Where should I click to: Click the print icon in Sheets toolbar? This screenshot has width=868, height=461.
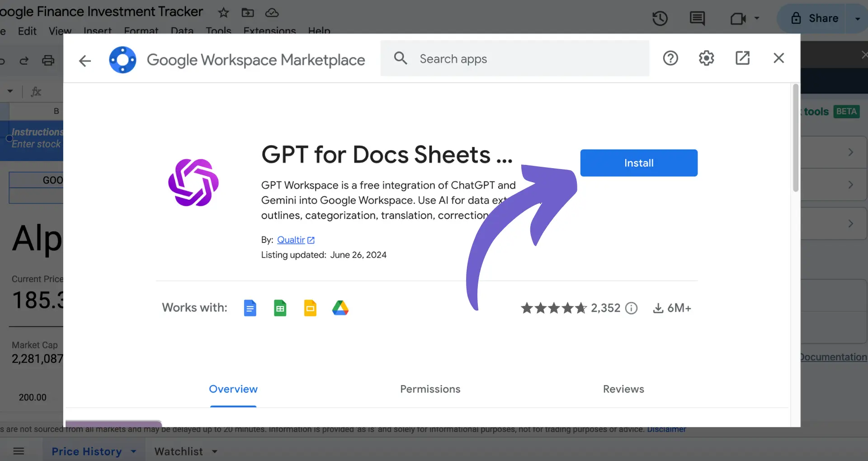pos(48,61)
